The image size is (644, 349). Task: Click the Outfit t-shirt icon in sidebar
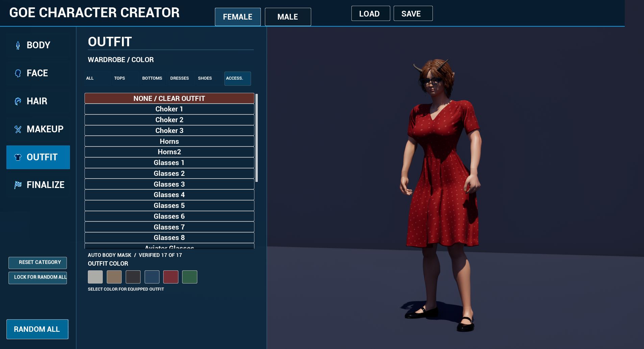18,157
